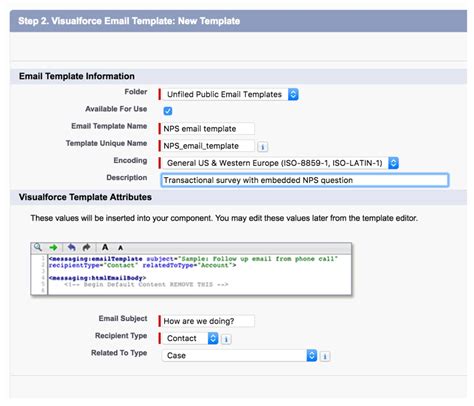Screen dimensions: 474x406
Task: Click the Email Subject field
Action: coord(208,321)
